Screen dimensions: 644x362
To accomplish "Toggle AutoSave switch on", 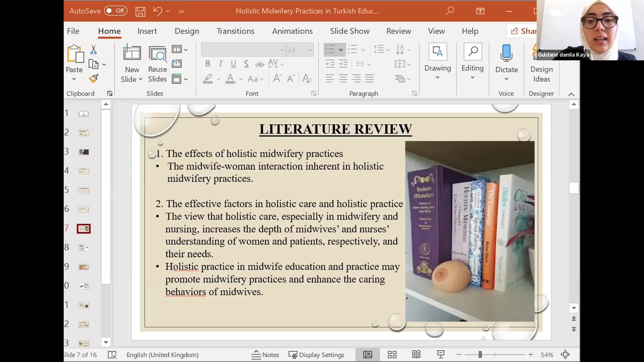I will tap(116, 11).
